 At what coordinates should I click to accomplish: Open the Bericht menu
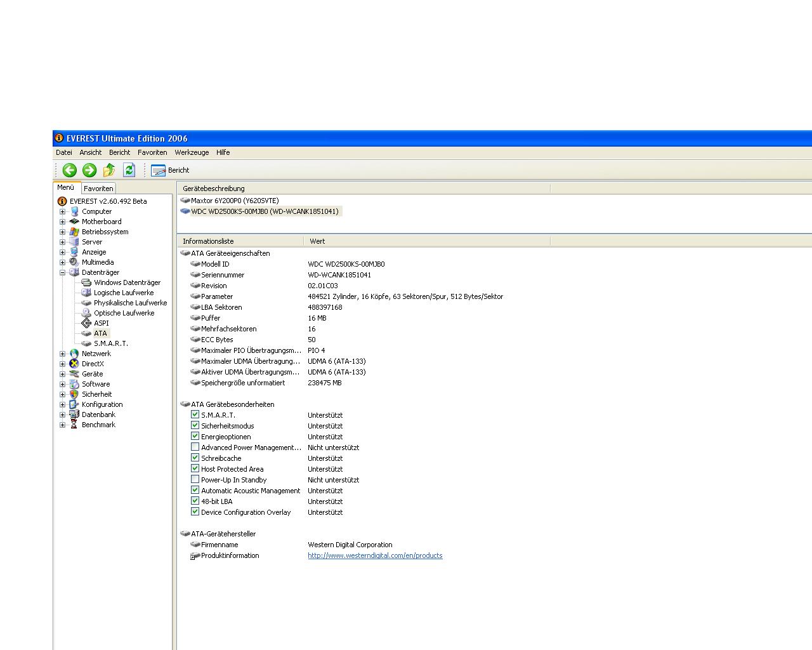pyautogui.click(x=119, y=152)
